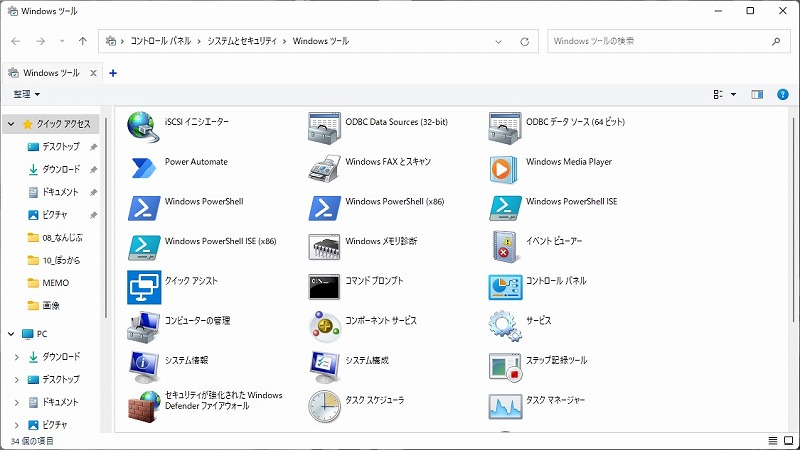
Task: Close the Windows ツール tab
Action: 93,73
